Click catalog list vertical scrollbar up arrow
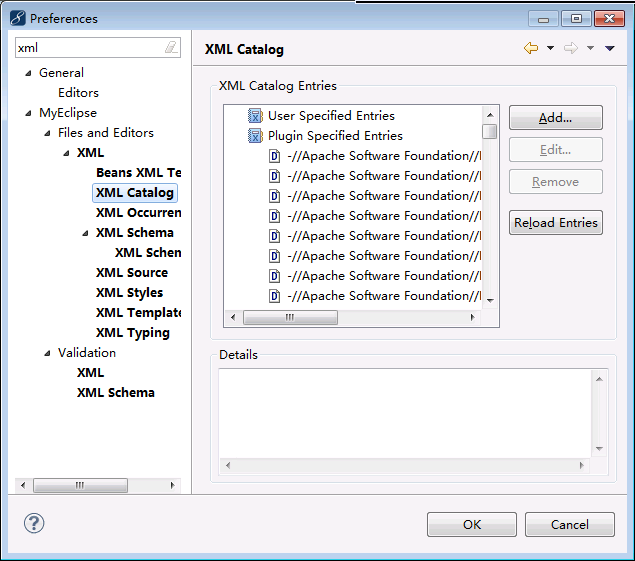The image size is (635, 561). click(x=490, y=115)
